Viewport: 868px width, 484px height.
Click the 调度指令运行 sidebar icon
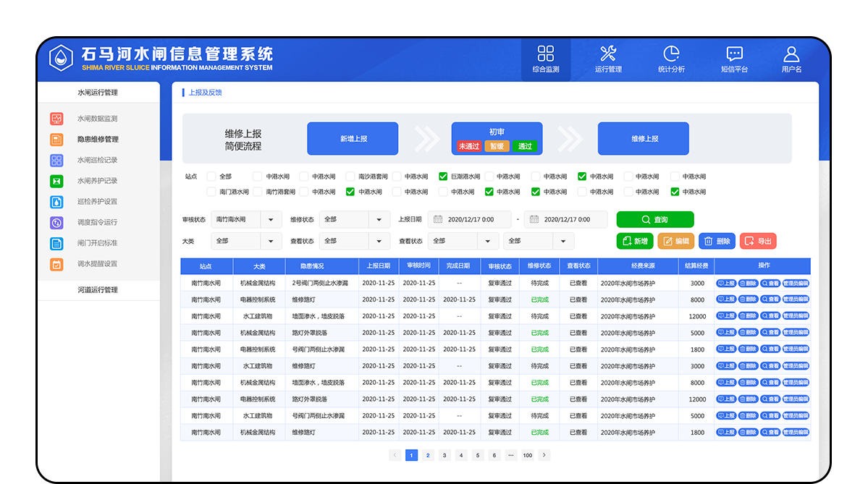point(56,222)
